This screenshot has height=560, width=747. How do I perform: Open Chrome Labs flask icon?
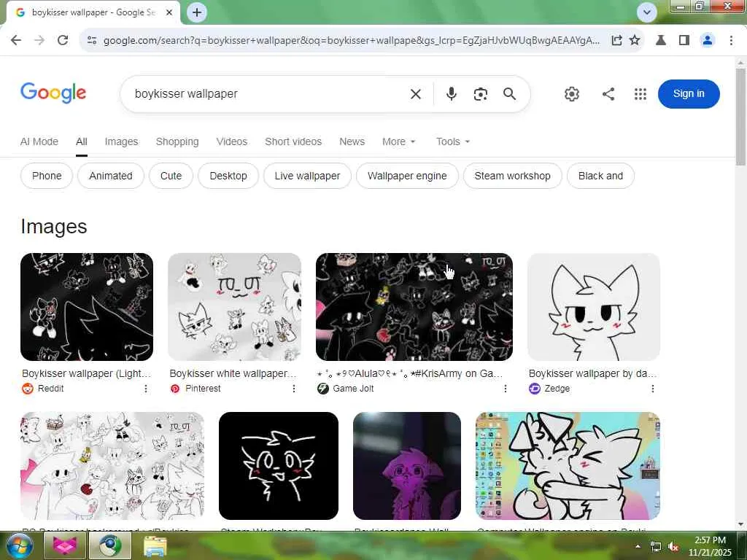point(661,41)
